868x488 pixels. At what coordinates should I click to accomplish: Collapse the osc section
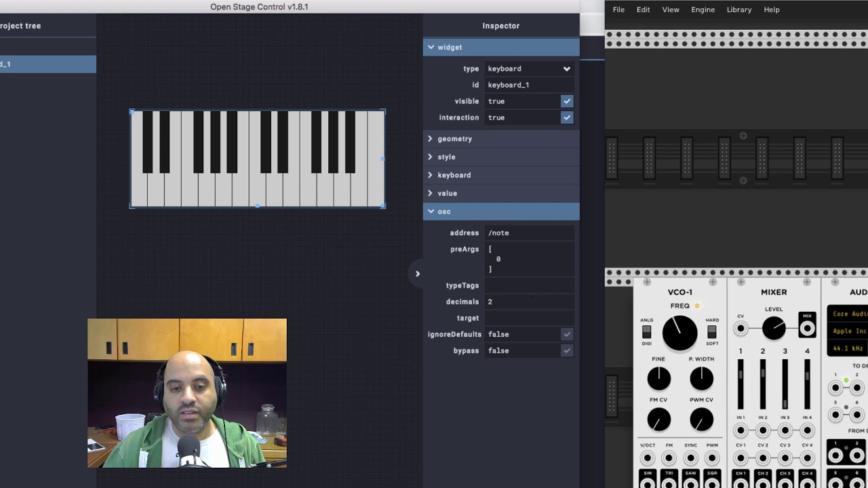click(501, 211)
